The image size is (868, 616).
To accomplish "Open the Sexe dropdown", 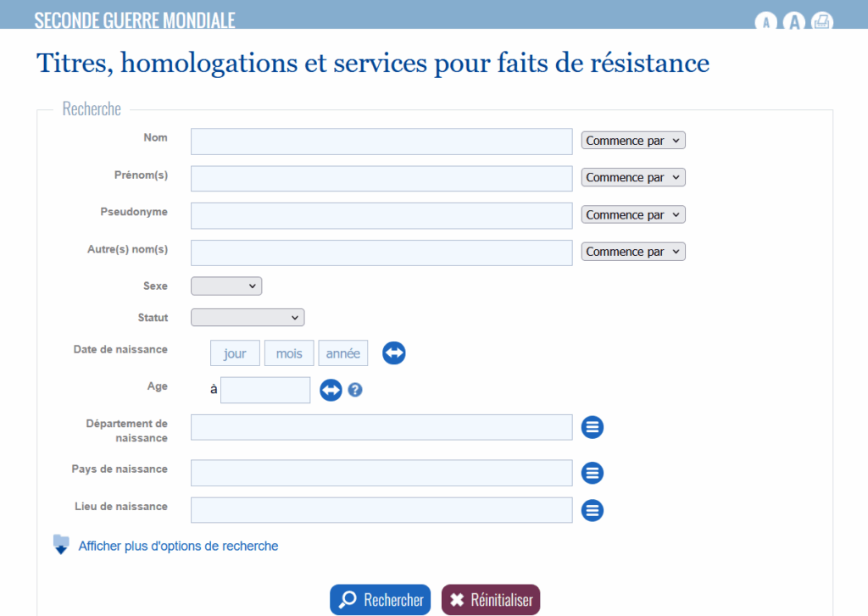I will 225,286.
